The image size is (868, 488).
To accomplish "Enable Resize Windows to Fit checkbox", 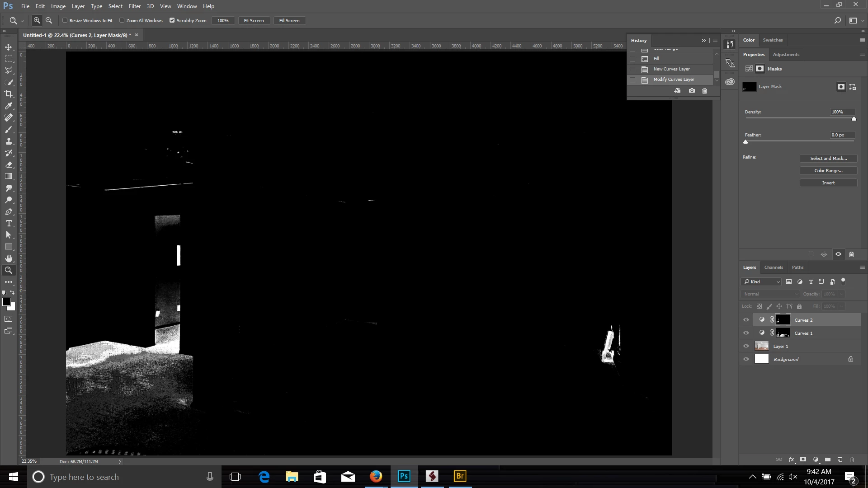I will coord(65,20).
